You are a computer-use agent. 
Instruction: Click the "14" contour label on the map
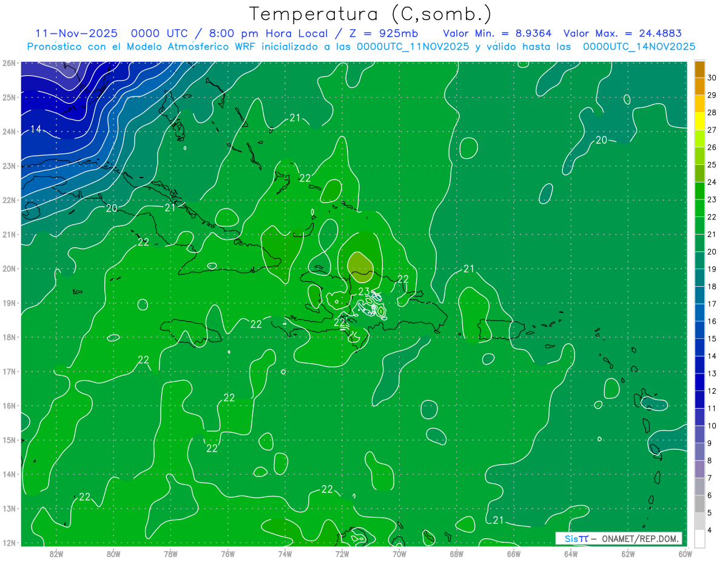[36, 129]
